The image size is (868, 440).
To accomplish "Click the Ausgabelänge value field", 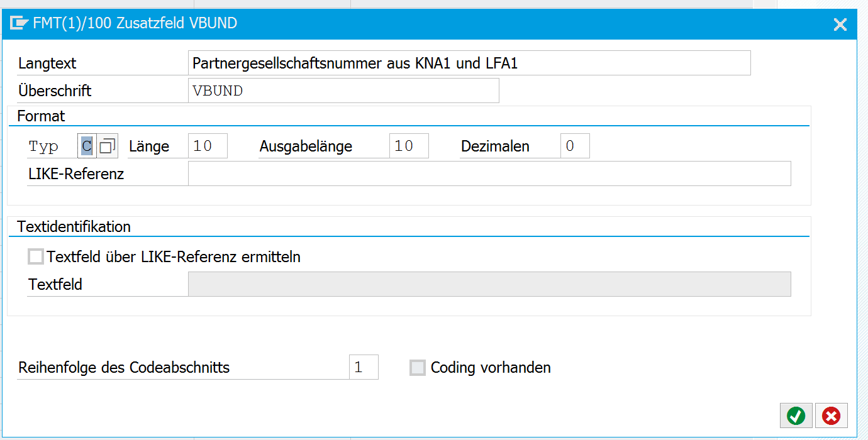I will click(409, 146).
